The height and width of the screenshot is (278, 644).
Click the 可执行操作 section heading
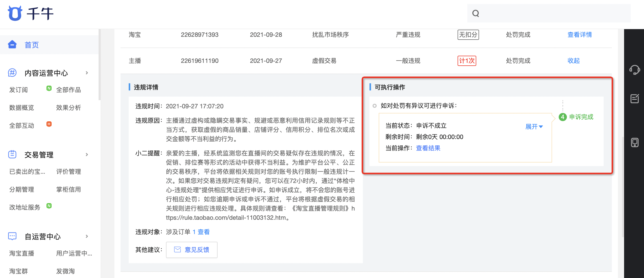[x=390, y=87]
